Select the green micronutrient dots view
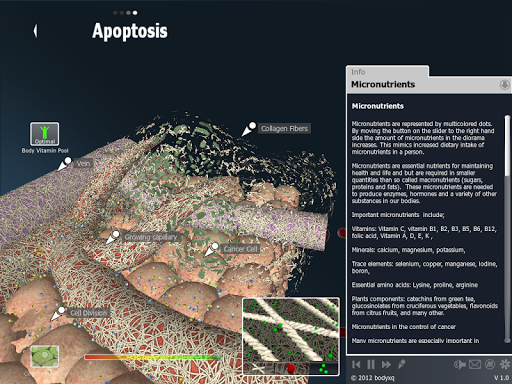This screenshot has width=512, height=384. pyautogui.click(x=323, y=368)
